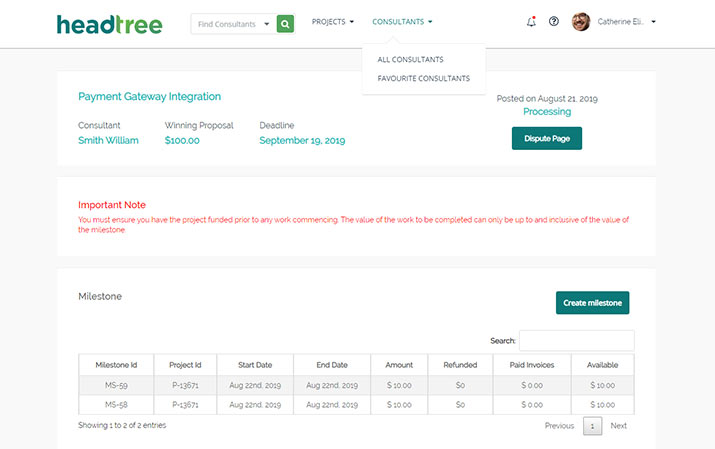Click the Paid Invoices value in the MS-58 row
Viewport: 715px width, 449px height.
[x=532, y=405]
